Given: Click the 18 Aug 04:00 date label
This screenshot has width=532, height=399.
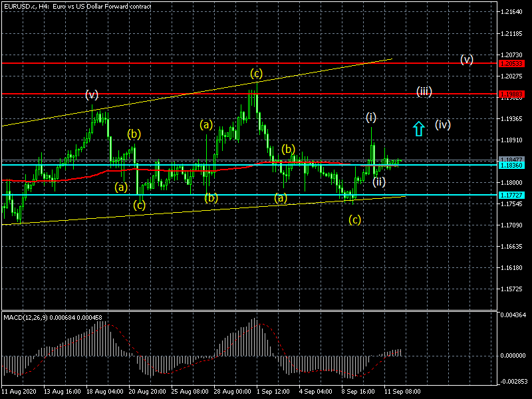Looking at the screenshot, I should [103, 392].
